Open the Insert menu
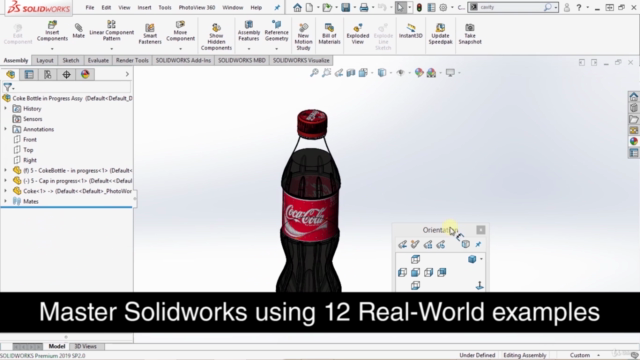 pyautogui.click(x=144, y=7)
